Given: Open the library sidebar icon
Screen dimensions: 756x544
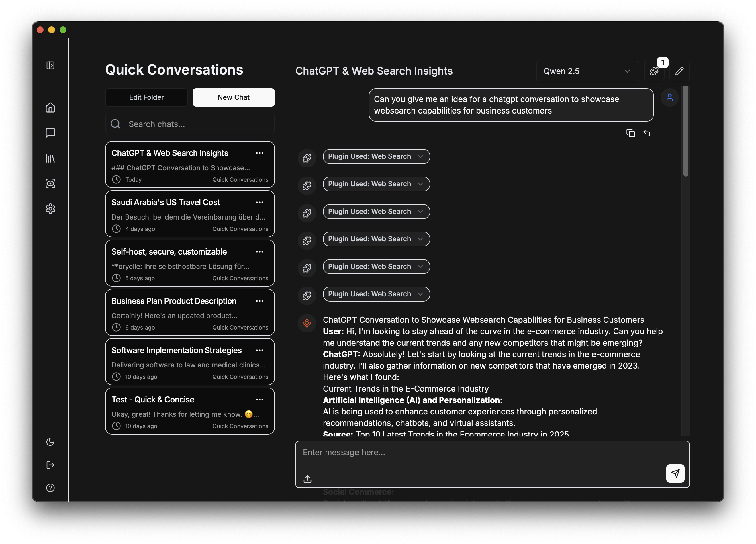Looking at the screenshot, I should [x=50, y=158].
